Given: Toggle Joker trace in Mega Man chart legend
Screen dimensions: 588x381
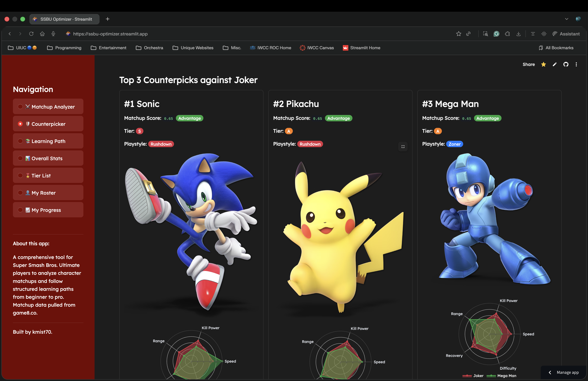Looking at the screenshot, I should (x=473, y=375).
